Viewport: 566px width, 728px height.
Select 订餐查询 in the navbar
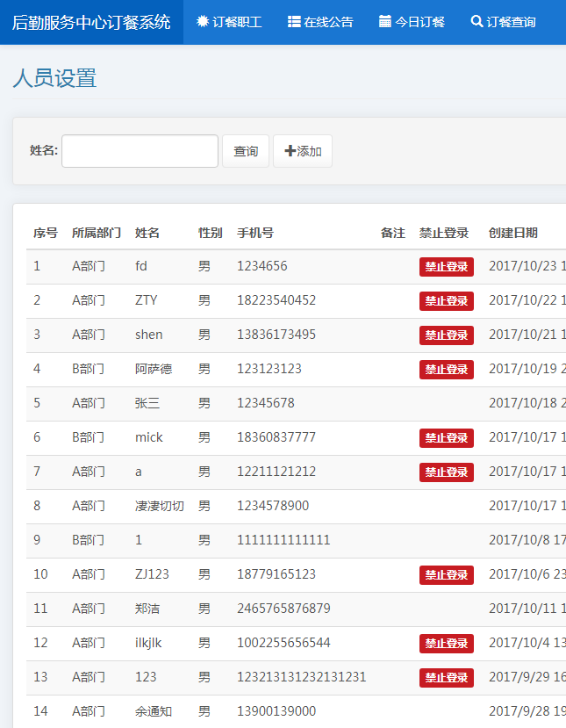(503, 22)
